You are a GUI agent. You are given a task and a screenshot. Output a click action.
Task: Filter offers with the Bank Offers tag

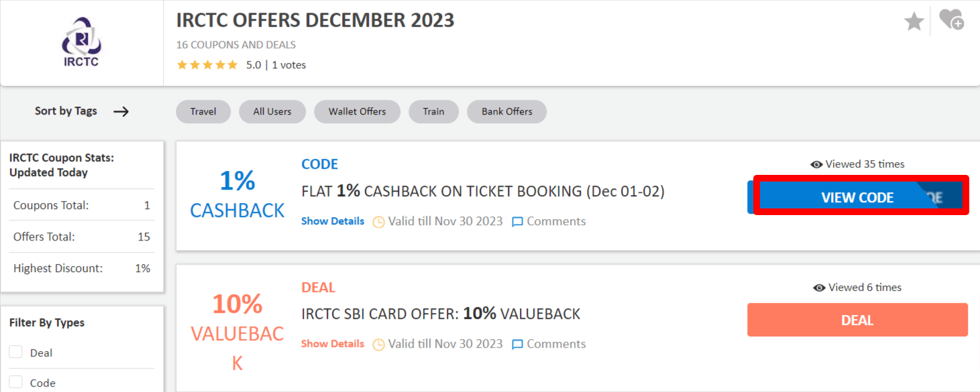pos(506,111)
